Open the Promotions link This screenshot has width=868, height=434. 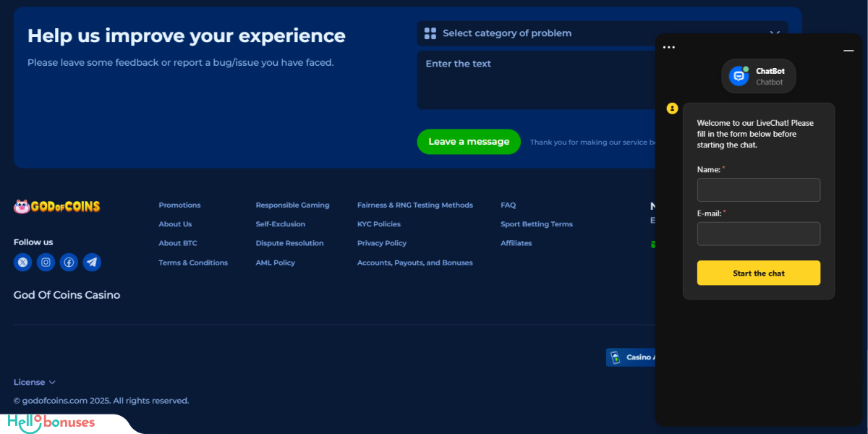(179, 205)
